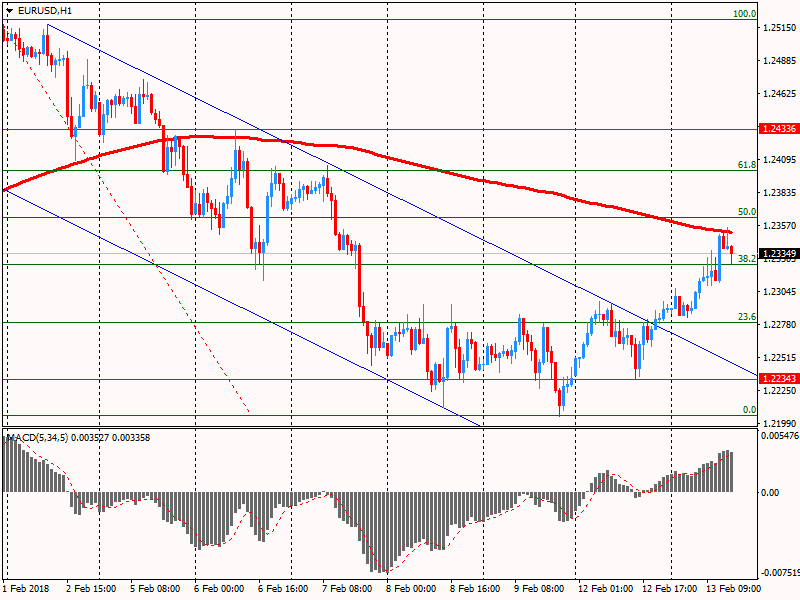Select the 1.21990 price scale value
Viewport: 800px width, 600px height.
[x=780, y=423]
